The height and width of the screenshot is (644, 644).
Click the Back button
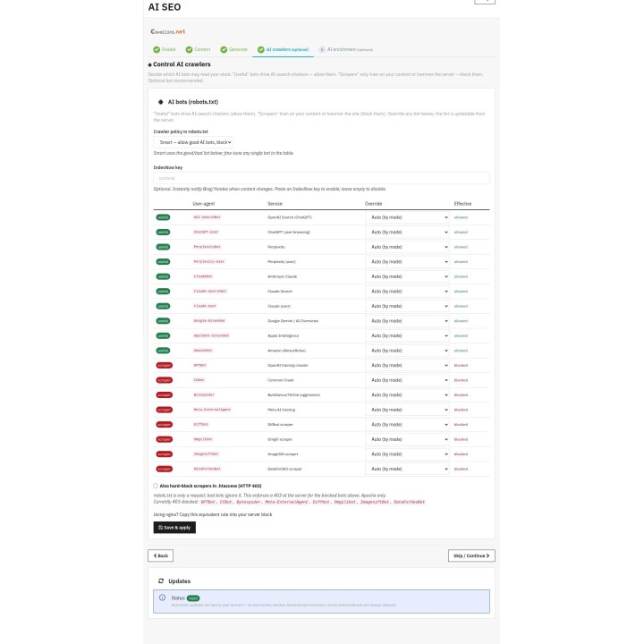click(x=161, y=555)
